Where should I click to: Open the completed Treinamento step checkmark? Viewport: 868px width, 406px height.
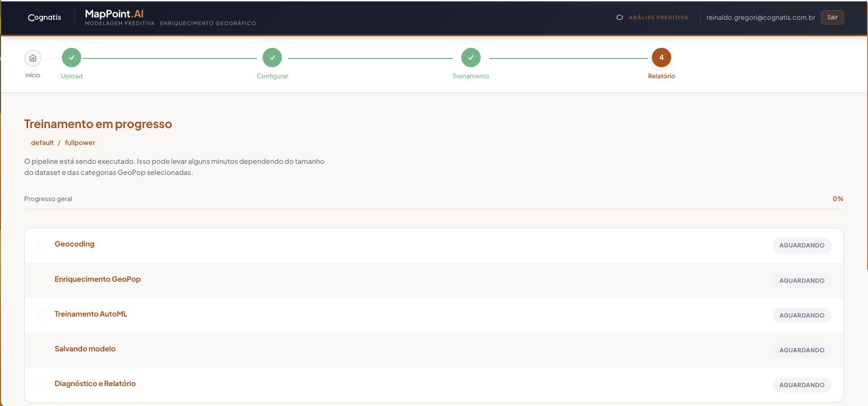pos(471,58)
